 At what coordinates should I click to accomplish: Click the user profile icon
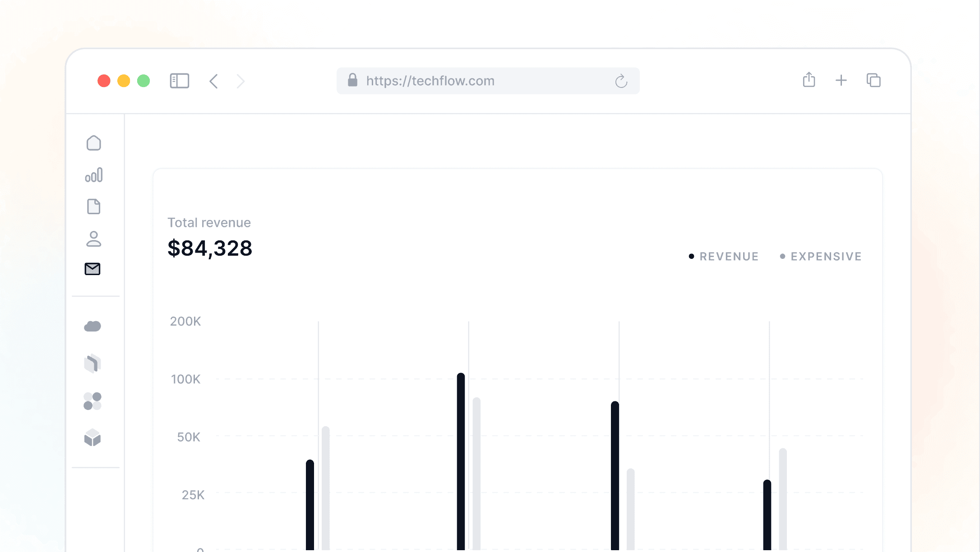click(x=94, y=239)
